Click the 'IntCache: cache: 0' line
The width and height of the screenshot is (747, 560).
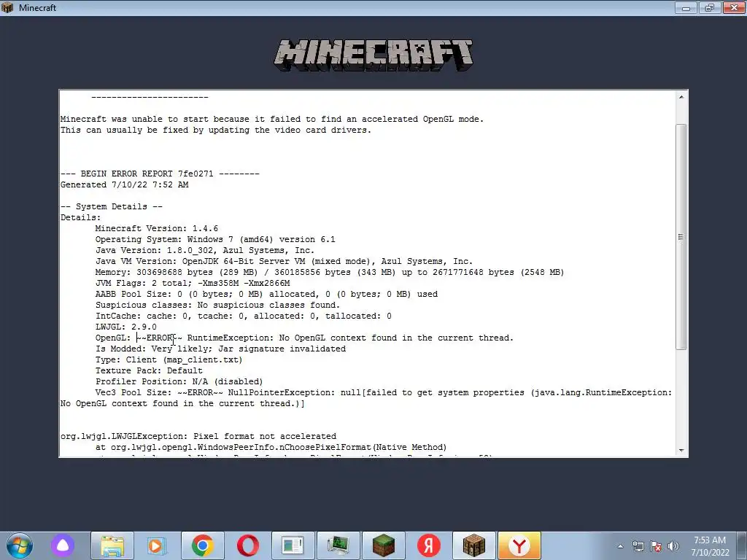(244, 316)
